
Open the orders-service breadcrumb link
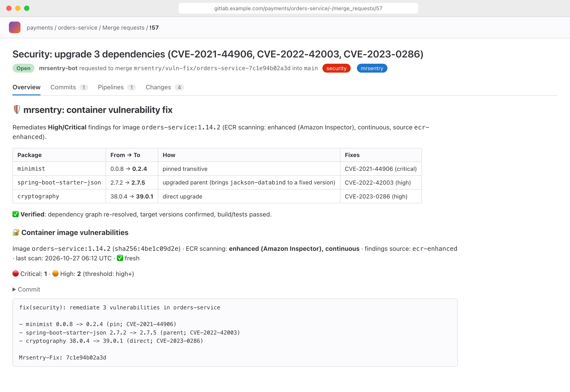77,28
